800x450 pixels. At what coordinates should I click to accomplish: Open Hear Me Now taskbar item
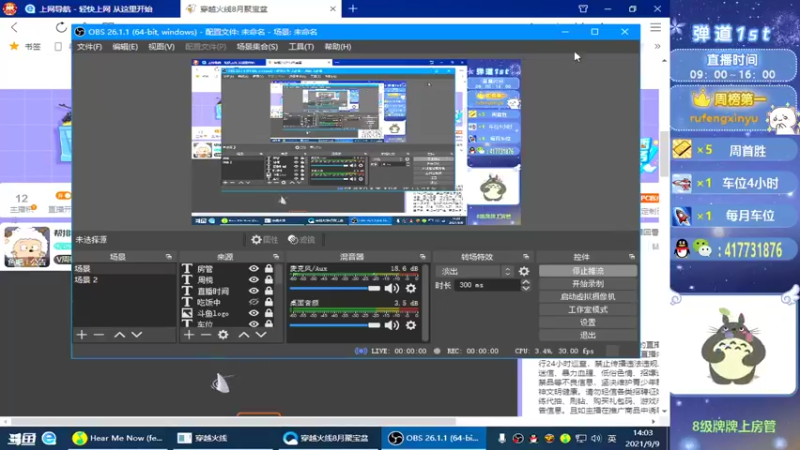(118, 438)
